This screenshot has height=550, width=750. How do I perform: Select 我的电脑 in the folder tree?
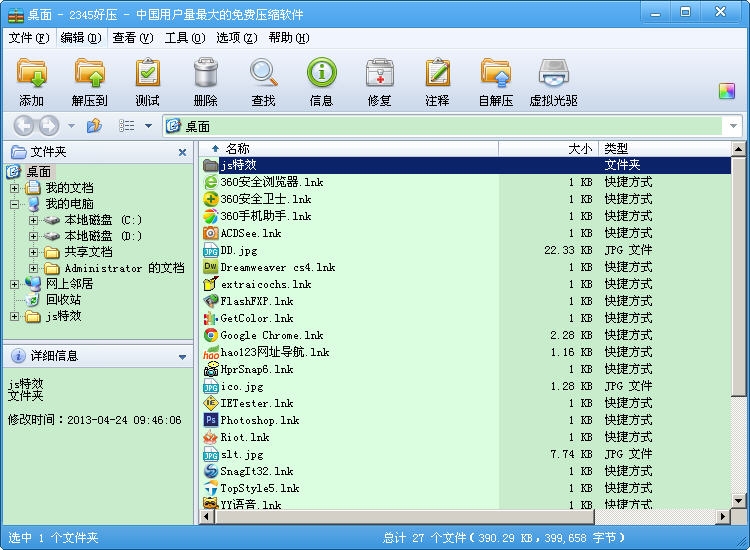(x=69, y=204)
